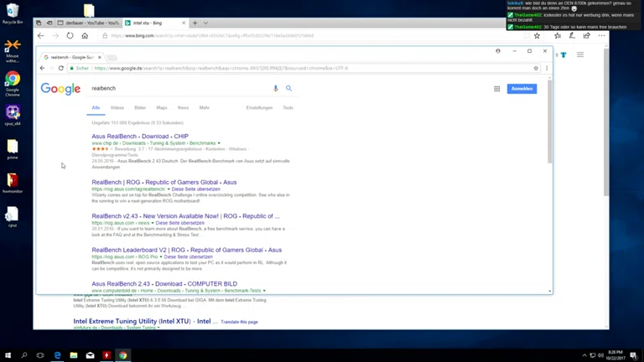Add Bing page to Edge favorites star
644x362 pixels.
[x=537, y=36]
